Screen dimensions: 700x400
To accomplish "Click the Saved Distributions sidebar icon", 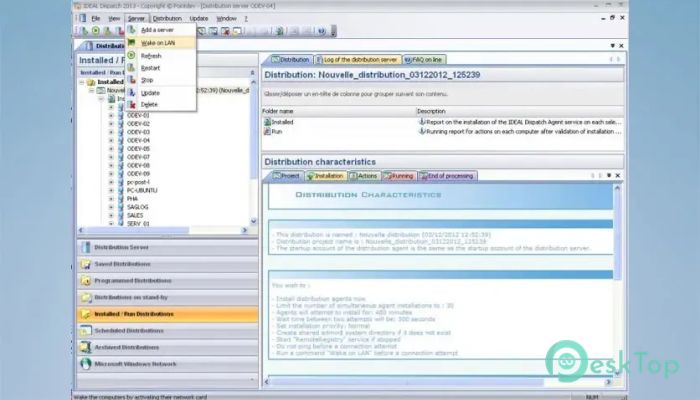I will click(x=86, y=264).
